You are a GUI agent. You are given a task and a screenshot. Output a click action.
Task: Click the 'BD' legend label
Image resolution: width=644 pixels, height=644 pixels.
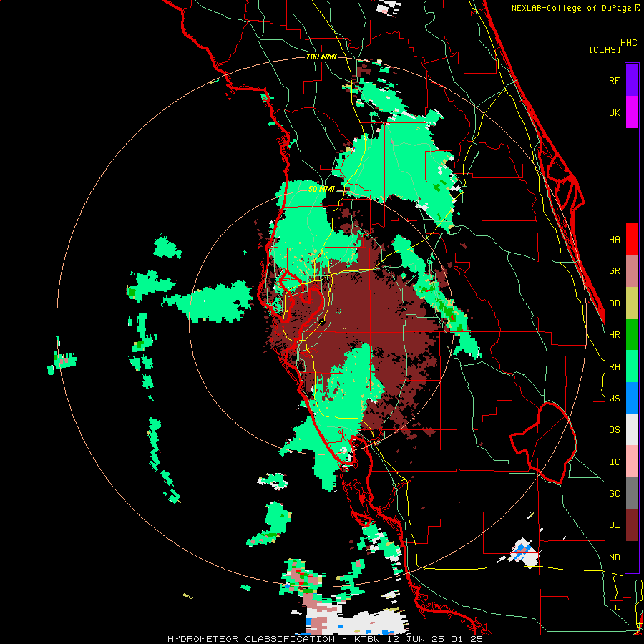point(614,303)
